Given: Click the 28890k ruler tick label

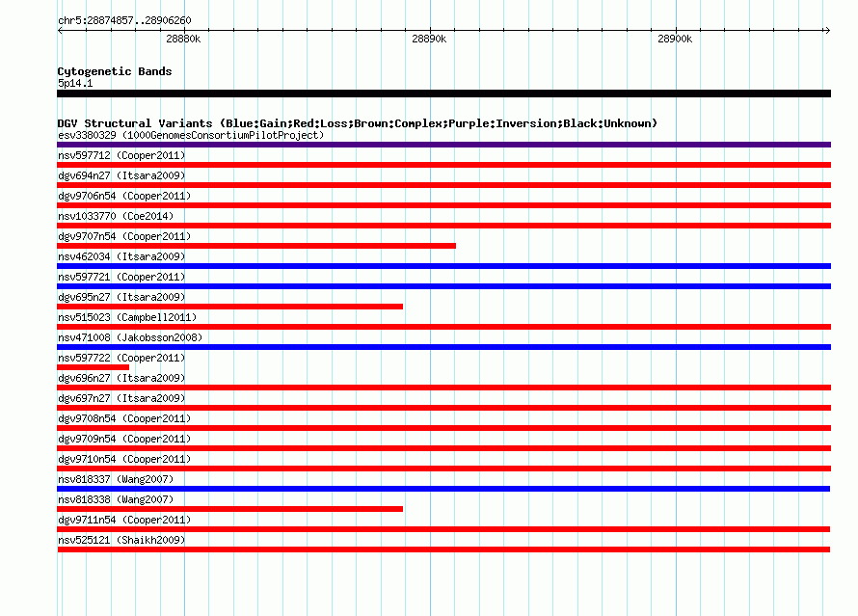Looking at the screenshot, I should point(429,39).
